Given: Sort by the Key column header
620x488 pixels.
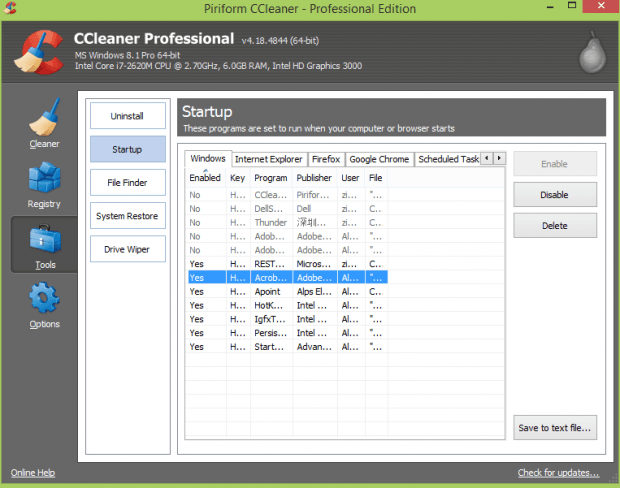Looking at the screenshot, I should [238, 178].
